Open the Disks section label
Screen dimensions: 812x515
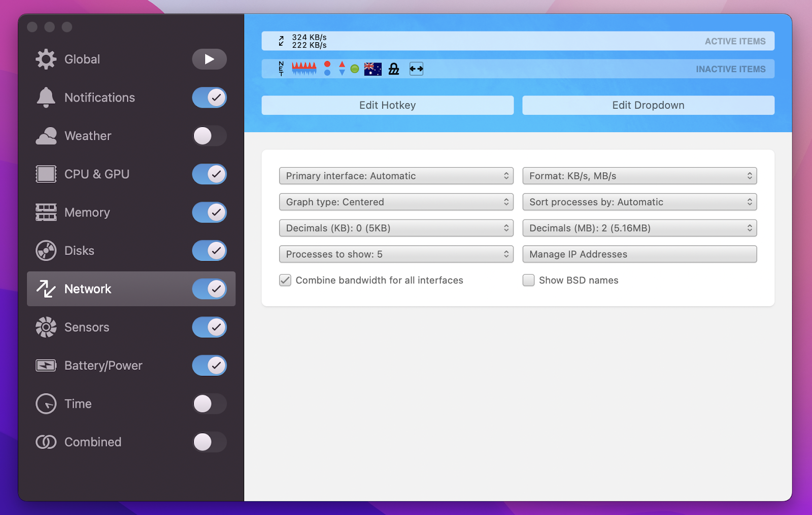pyautogui.click(x=79, y=251)
